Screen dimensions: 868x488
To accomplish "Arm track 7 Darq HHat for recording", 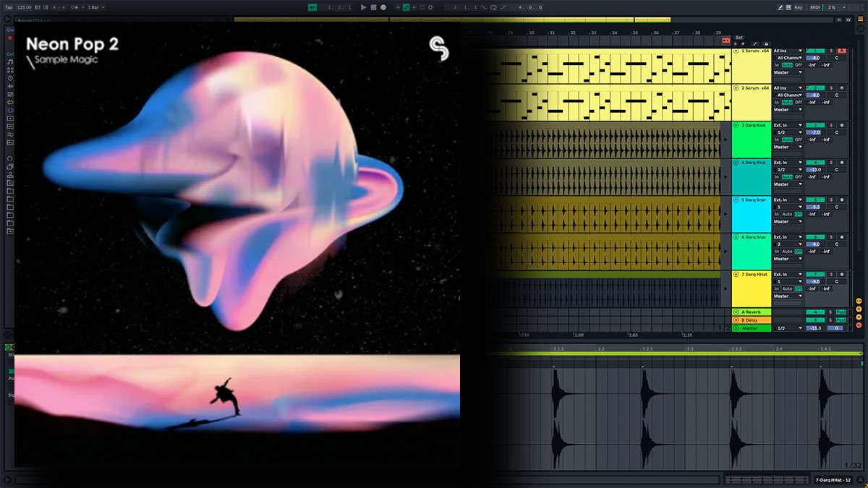I will point(842,274).
